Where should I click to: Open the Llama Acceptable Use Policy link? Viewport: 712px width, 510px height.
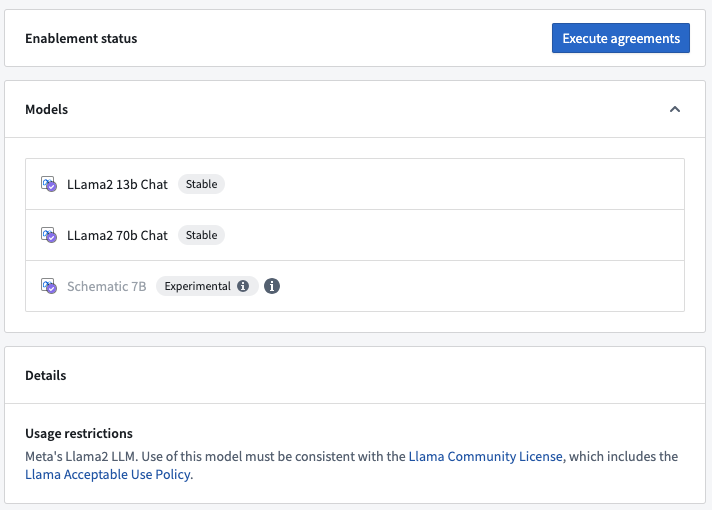[x=108, y=474]
